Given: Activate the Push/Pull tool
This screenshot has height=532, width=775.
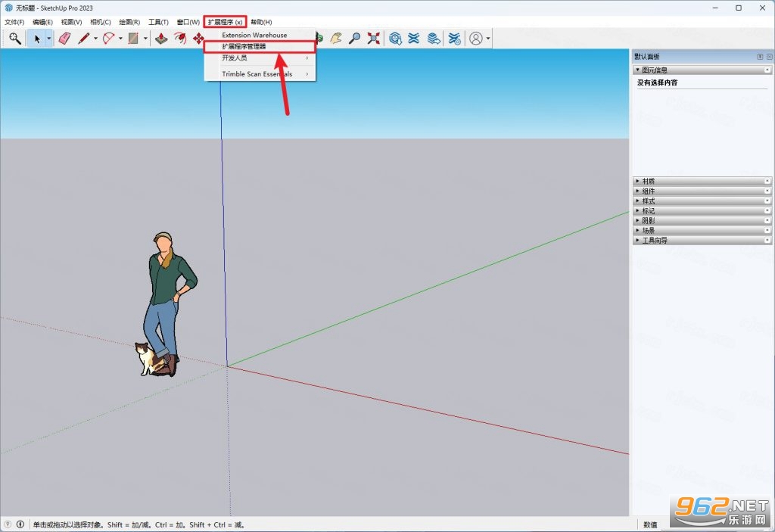Looking at the screenshot, I should 161,38.
